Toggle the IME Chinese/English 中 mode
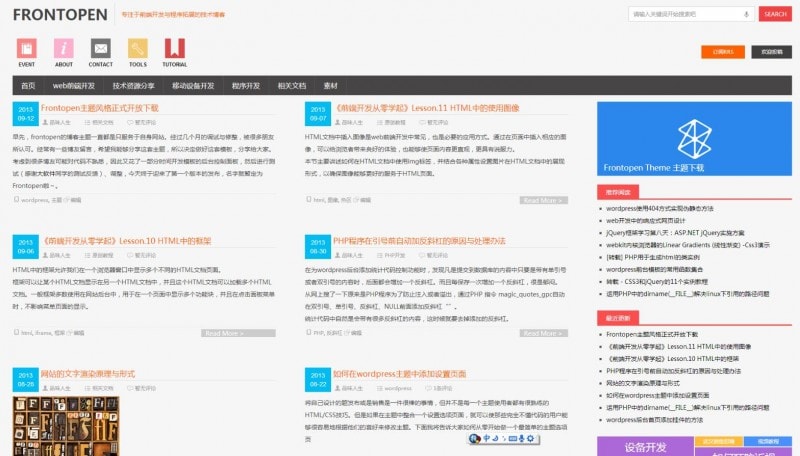 click(486, 438)
